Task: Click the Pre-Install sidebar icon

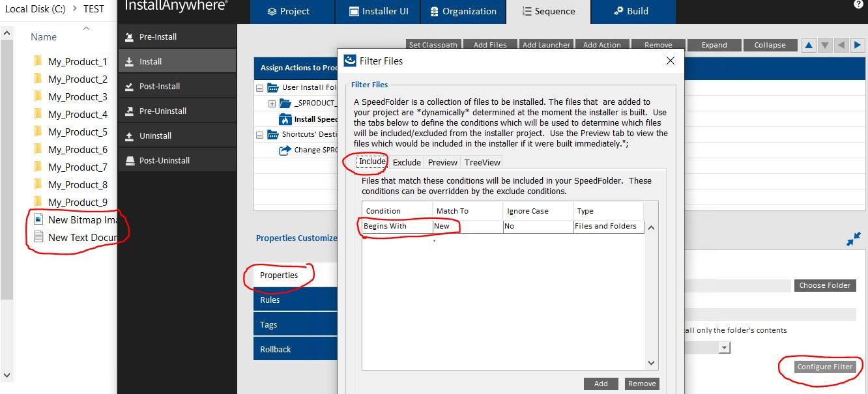Action: [129, 37]
